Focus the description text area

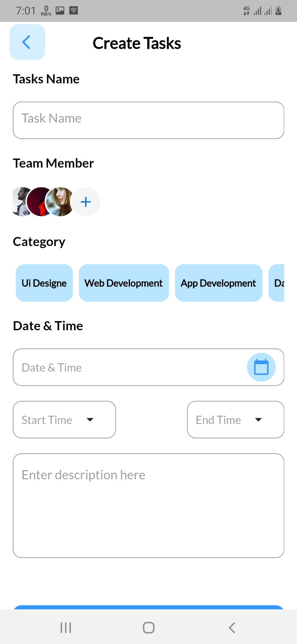pos(148,506)
